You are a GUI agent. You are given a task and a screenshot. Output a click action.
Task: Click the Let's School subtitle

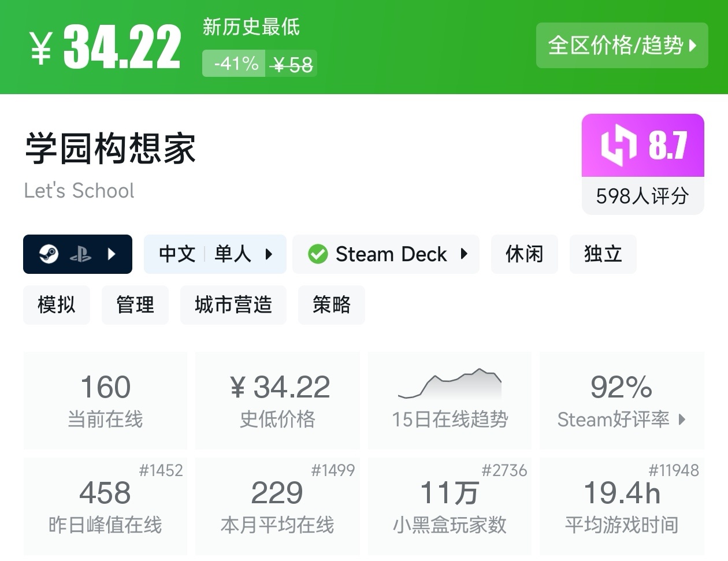click(x=79, y=190)
